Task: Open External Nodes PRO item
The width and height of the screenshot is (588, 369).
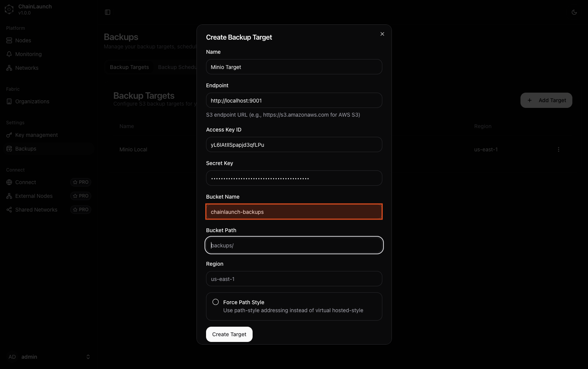Action: (34, 196)
